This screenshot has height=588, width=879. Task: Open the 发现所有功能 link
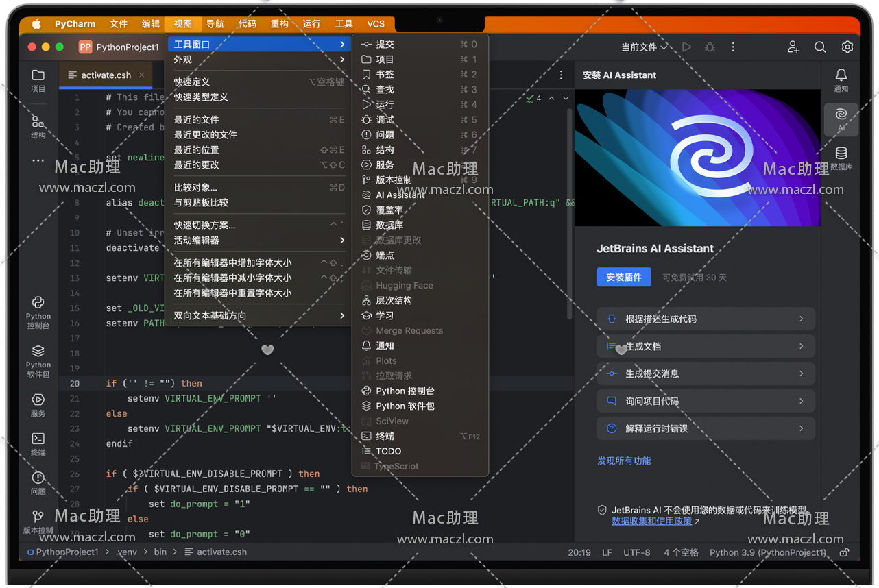(x=624, y=461)
